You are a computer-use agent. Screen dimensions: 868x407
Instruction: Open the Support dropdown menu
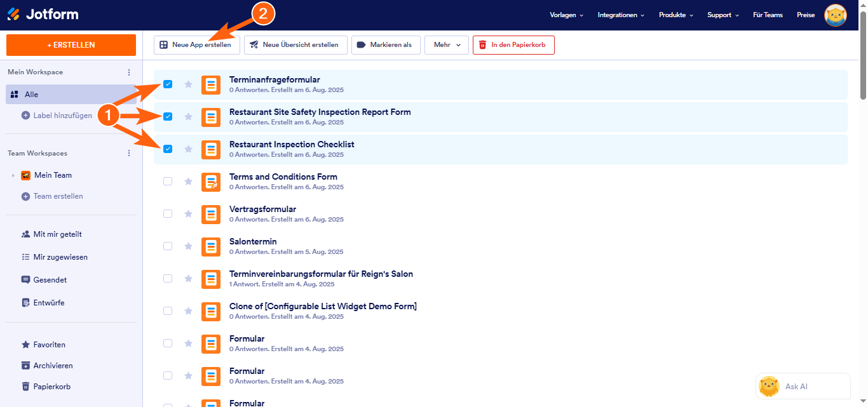[x=723, y=15]
